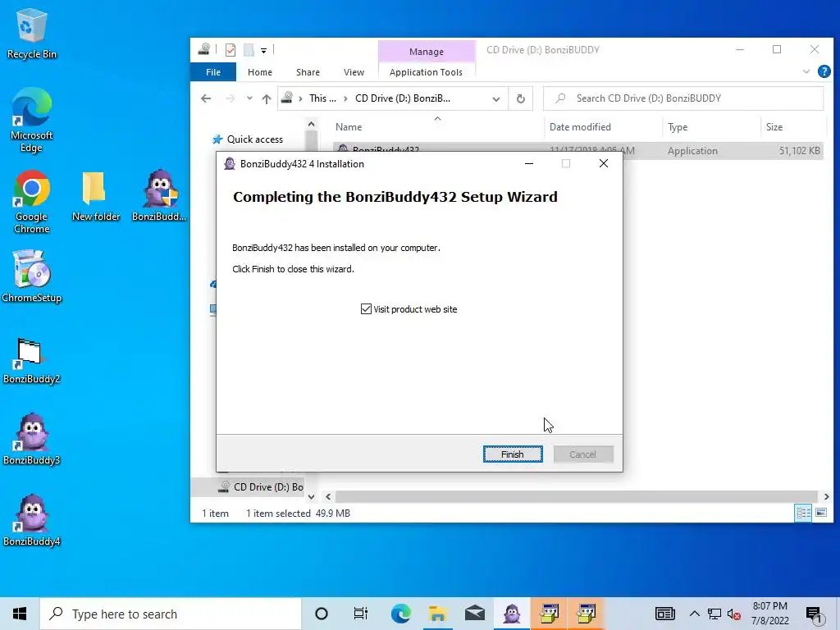Select the New folder desktop icon
Image resolution: width=840 pixels, height=630 pixels.
(x=96, y=197)
